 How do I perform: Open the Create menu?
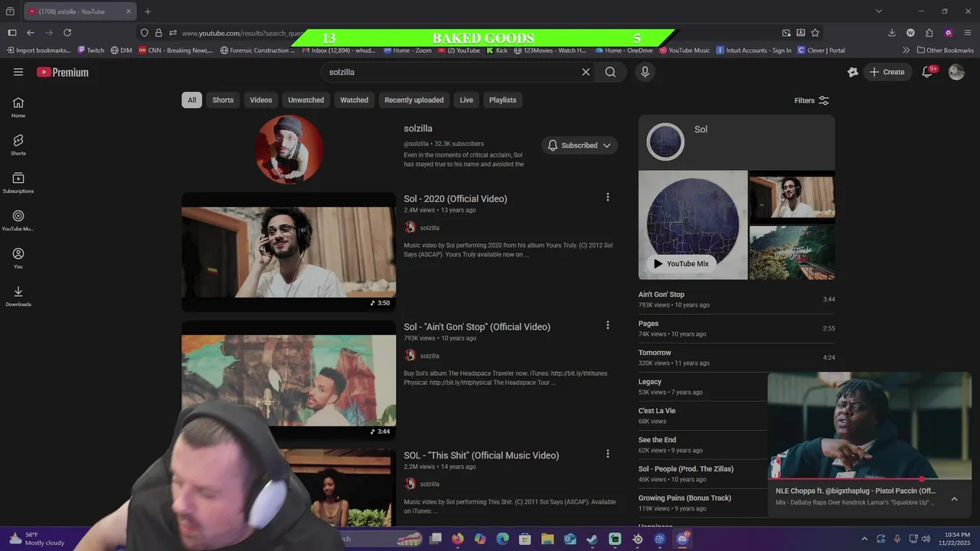point(887,72)
